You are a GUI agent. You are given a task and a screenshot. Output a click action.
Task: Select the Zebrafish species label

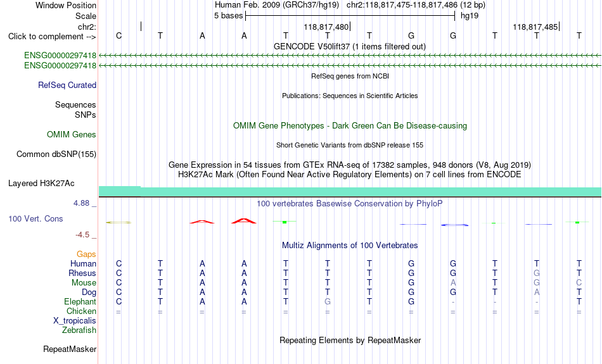[x=79, y=330]
